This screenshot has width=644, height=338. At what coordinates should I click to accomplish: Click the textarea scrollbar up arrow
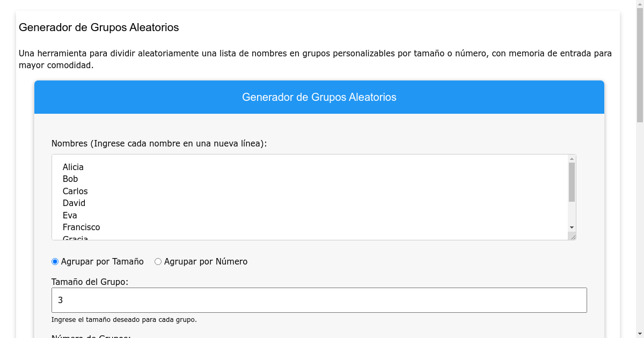click(570, 159)
